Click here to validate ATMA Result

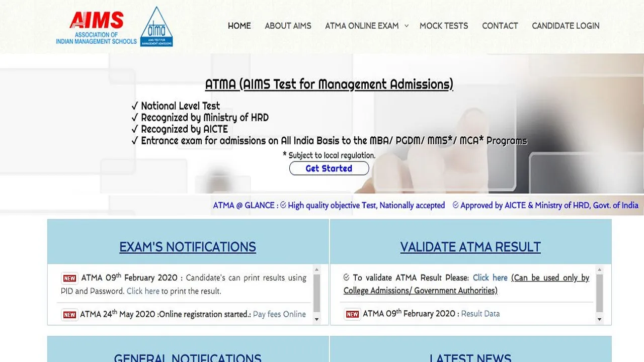[x=490, y=278]
